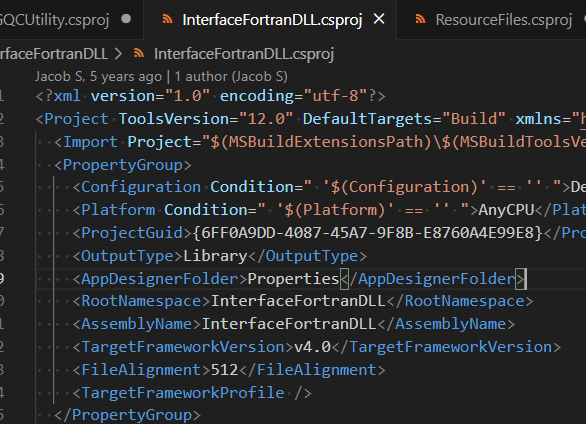Switch to the ResourceFiles.csproj tab
Viewport: 586px width, 424px height.
503,20
